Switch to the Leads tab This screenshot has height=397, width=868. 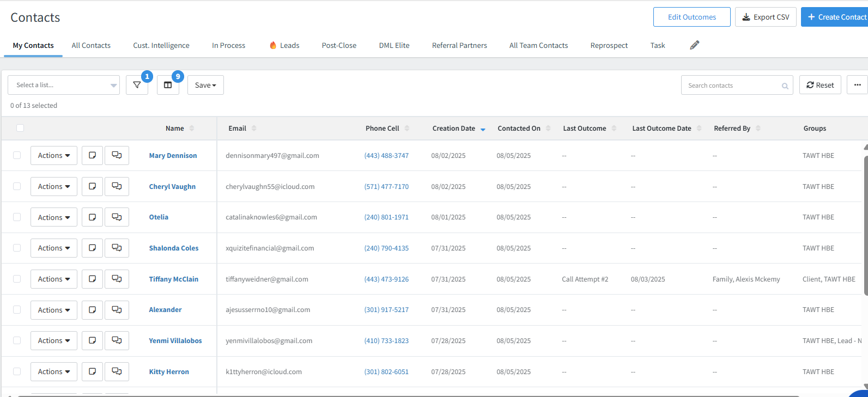tap(284, 45)
